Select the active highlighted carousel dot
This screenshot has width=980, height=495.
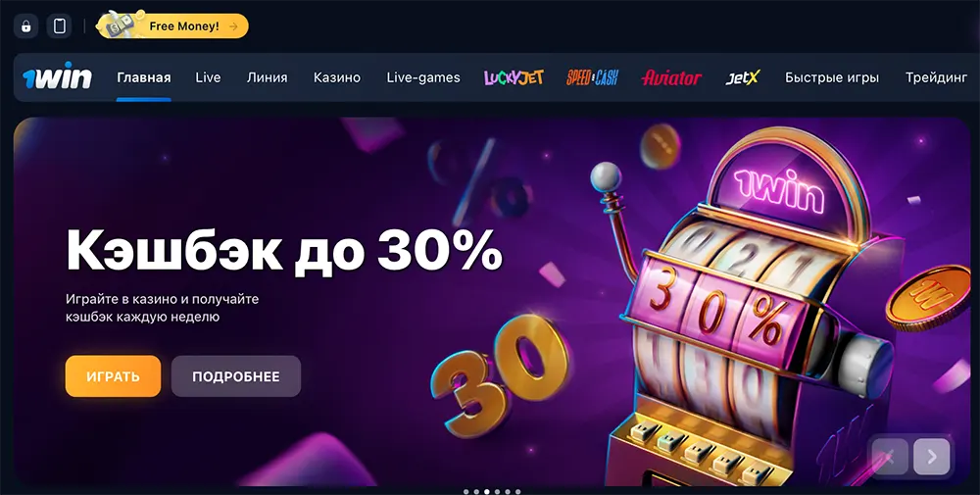point(487,492)
